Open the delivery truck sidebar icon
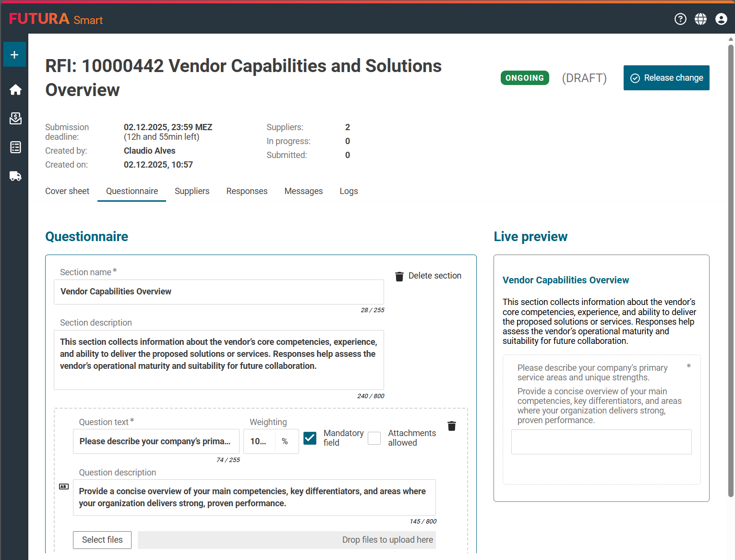 point(15,176)
